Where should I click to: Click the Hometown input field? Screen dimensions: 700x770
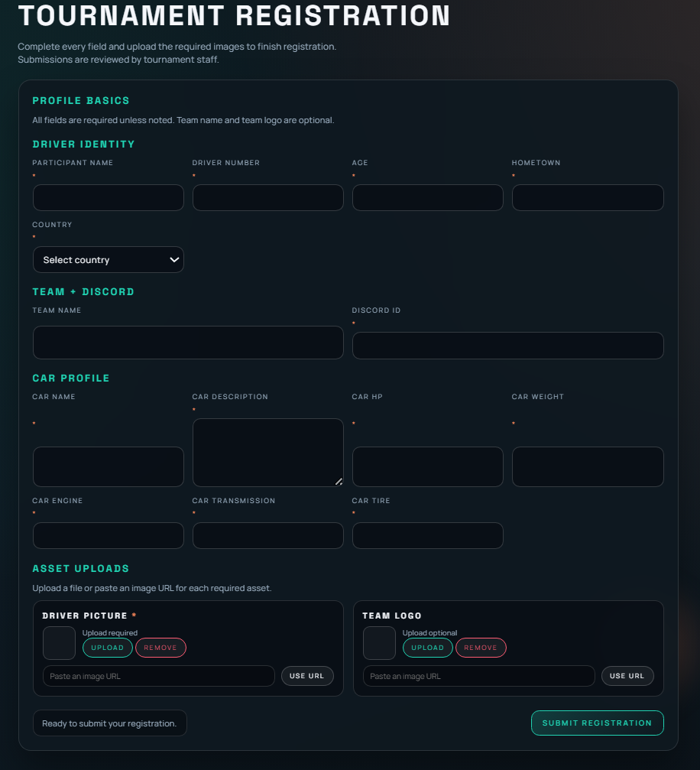(587, 197)
